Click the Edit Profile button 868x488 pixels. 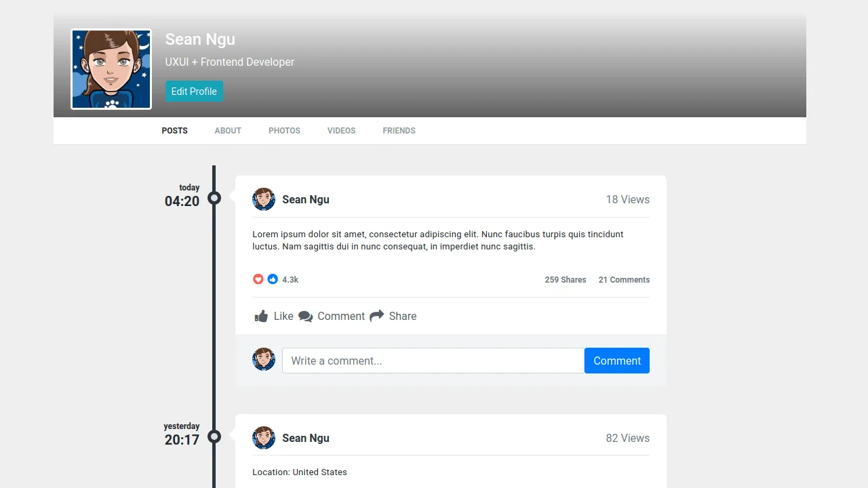pyautogui.click(x=194, y=91)
